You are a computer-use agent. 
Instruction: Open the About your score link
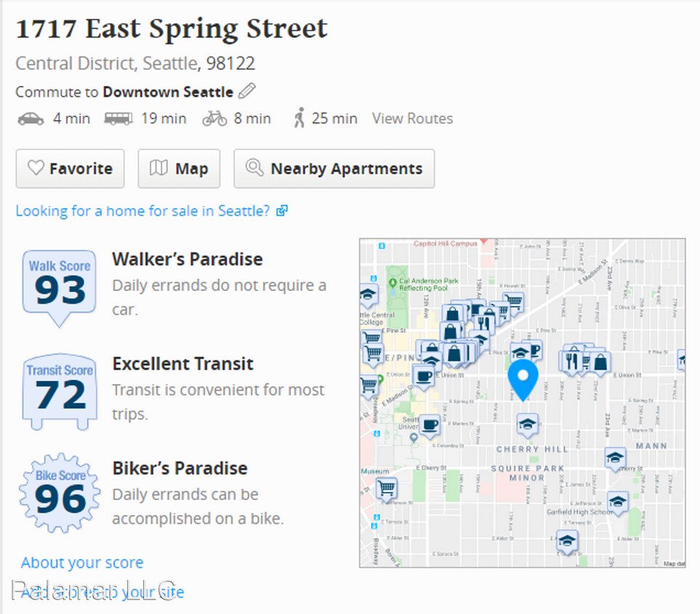(x=82, y=562)
